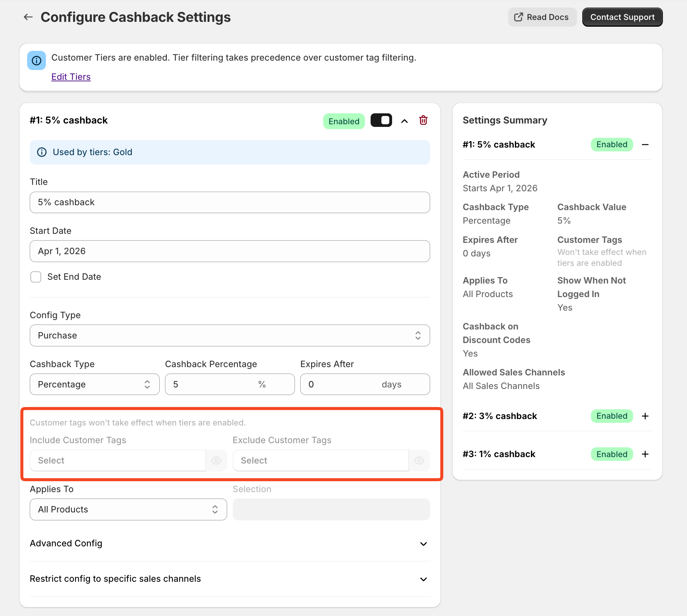Toggle the Enabled switch for 5% cashback

point(381,120)
